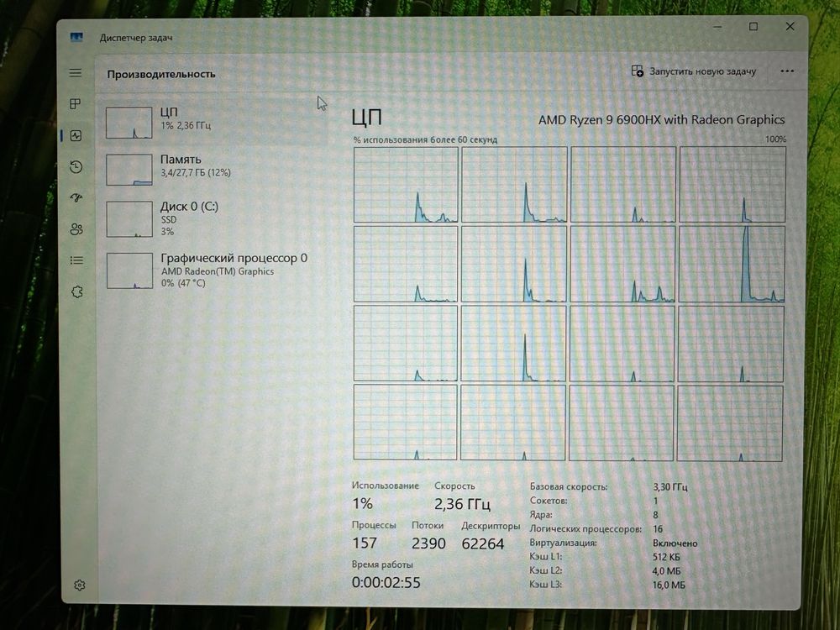Open the App history page icon
This screenshot has height=630, width=840.
coord(76,166)
